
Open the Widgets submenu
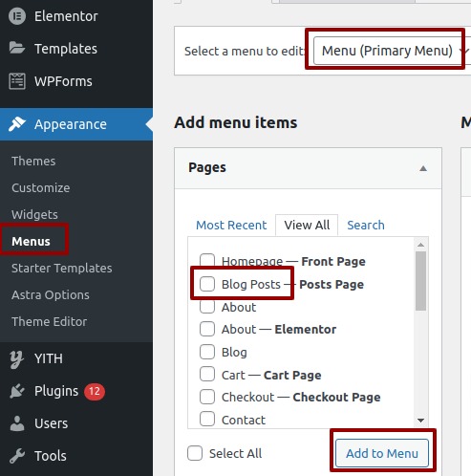pyautogui.click(x=34, y=214)
